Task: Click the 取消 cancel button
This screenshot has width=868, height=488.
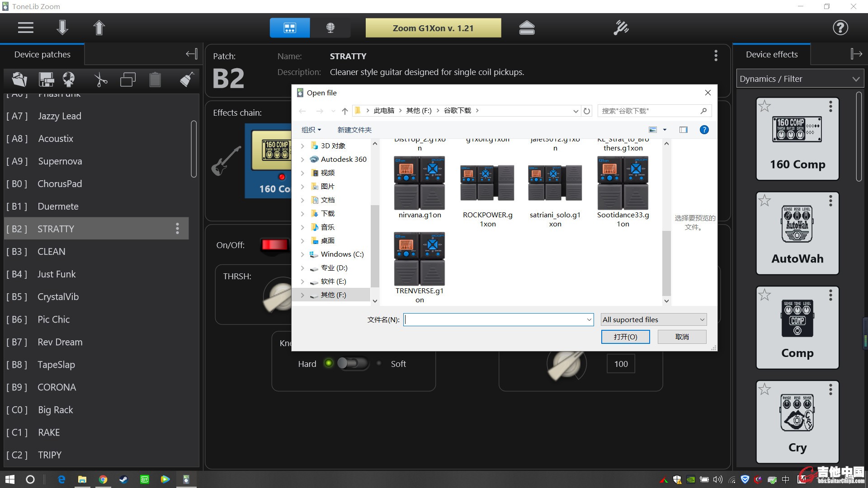Action: (x=682, y=337)
